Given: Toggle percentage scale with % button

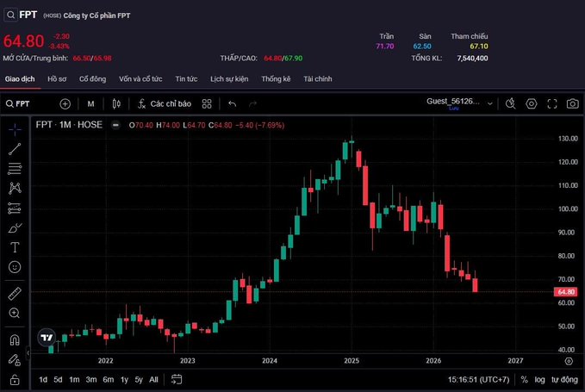Looking at the screenshot, I should tap(524, 380).
